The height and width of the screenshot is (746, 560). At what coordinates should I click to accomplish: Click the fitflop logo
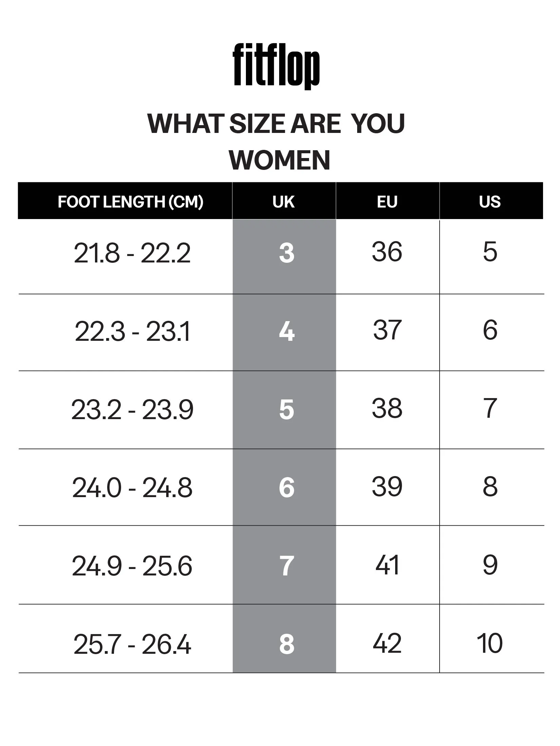coord(276,66)
